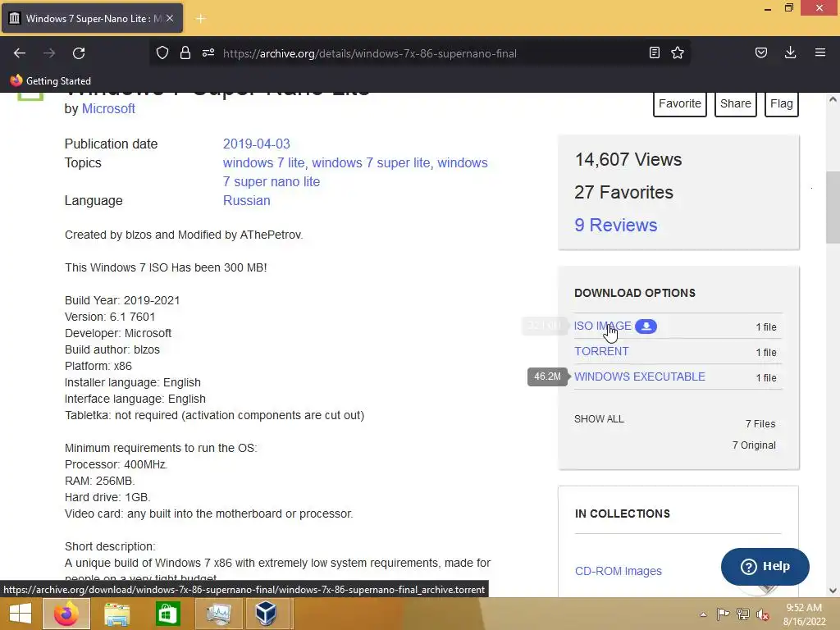Open the system monitor taskbar icon
840x630 pixels.
218,614
